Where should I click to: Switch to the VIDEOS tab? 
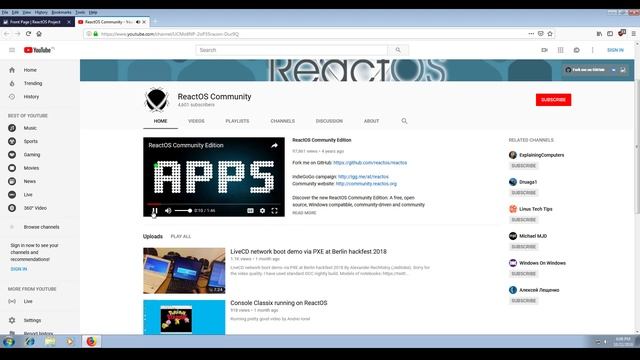pyautogui.click(x=196, y=121)
